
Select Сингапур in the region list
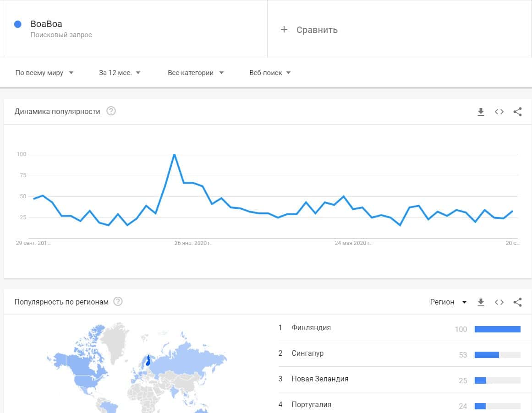(x=307, y=353)
